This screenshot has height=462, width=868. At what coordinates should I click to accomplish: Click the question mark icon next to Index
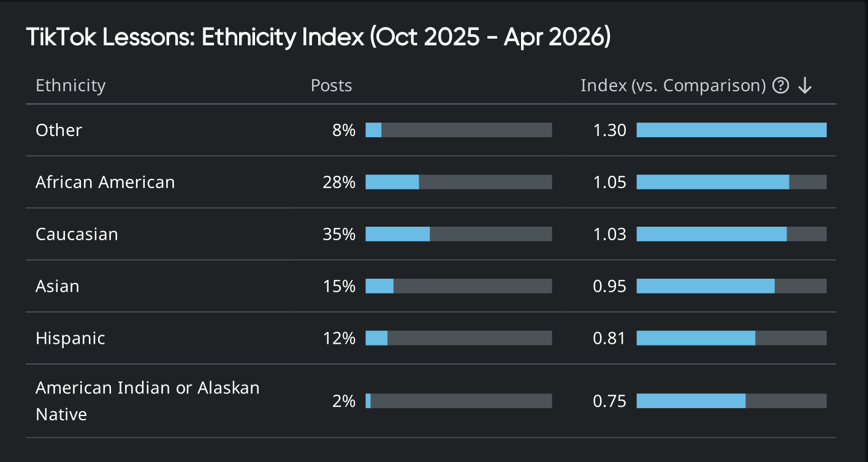coord(780,85)
